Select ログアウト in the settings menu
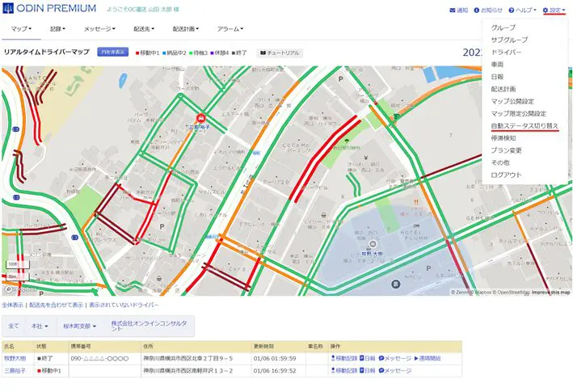This screenshot has width=573, height=392. (507, 175)
